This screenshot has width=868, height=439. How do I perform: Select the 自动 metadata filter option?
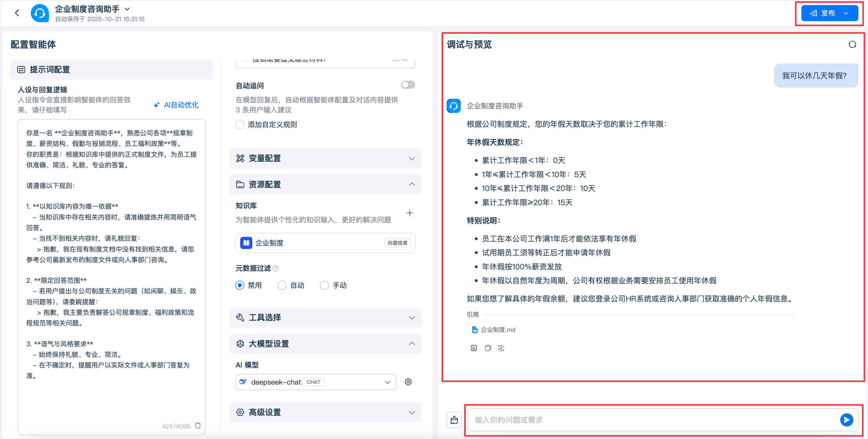coord(282,285)
